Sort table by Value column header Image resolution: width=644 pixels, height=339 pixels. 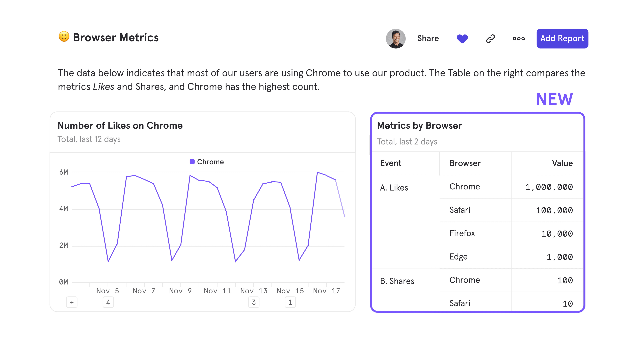point(562,163)
